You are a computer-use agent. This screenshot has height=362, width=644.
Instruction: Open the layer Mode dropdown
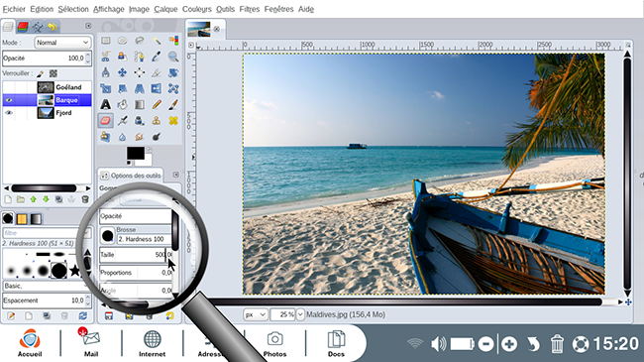62,43
